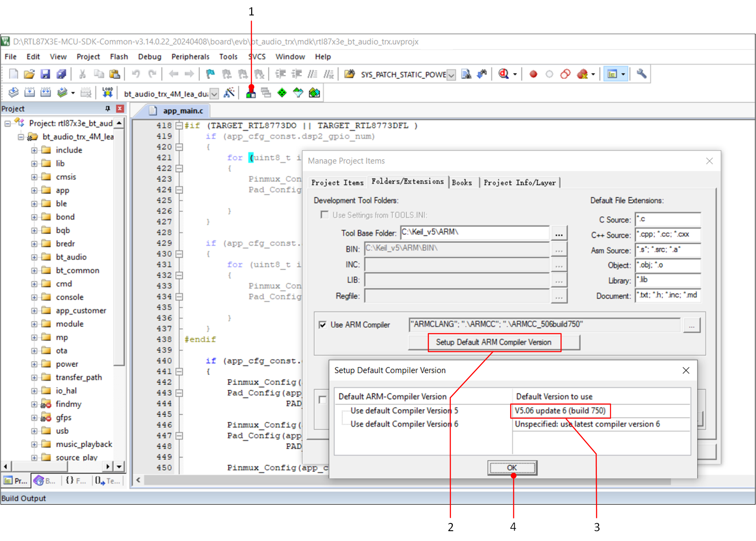Click Setup Default ARM Compiler Version button
This screenshot has width=756, height=541.
click(494, 342)
